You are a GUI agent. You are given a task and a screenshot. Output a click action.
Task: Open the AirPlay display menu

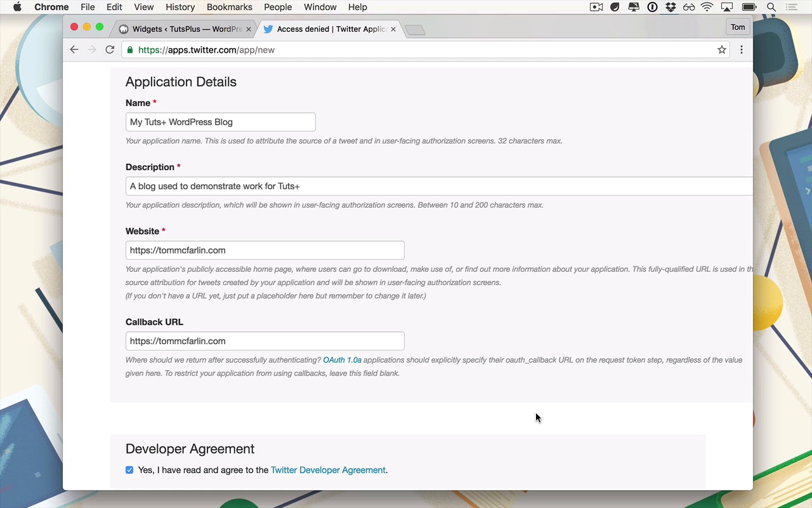coord(727,7)
